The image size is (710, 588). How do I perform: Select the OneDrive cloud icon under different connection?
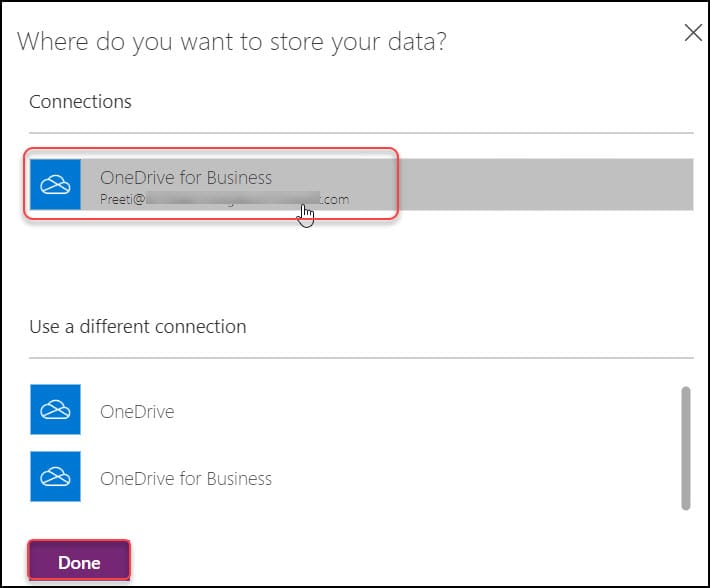click(55, 409)
